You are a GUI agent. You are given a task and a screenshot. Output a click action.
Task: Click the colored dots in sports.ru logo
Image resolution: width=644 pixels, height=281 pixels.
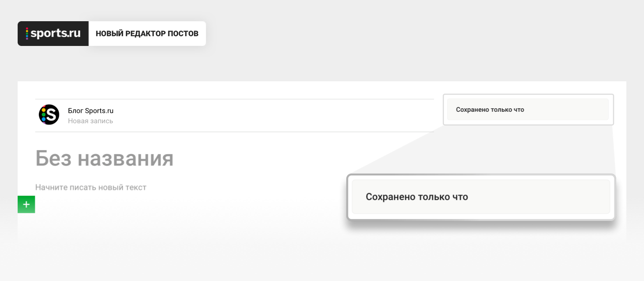[x=27, y=34]
